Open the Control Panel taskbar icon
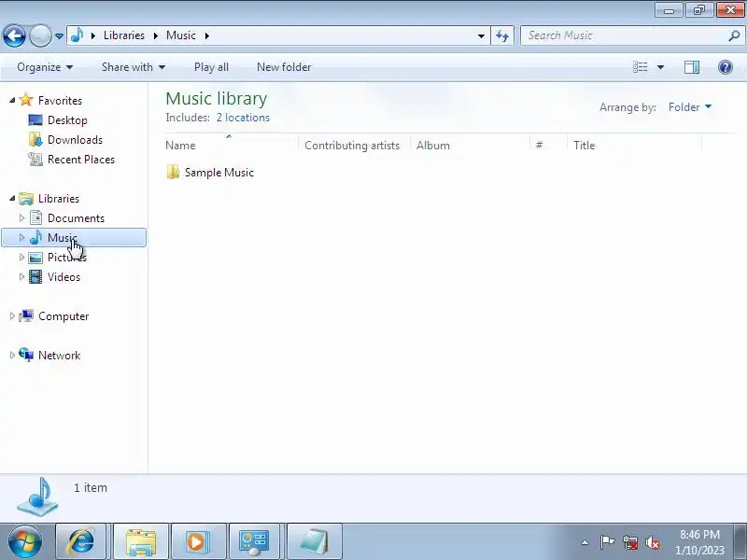The width and height of the screenshot is (747, 560). tap(256, 541)
